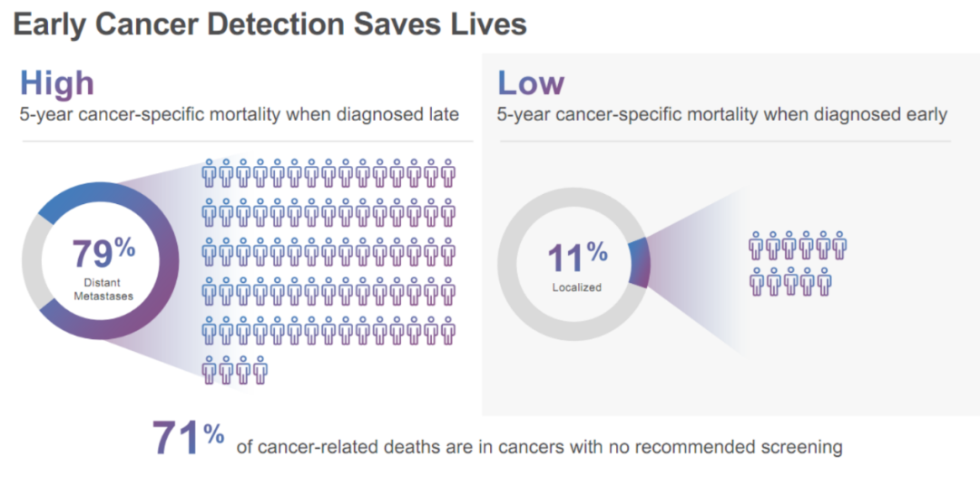The image size is (980, 477).
Task: Select the 'diagnosed early' mortality subtitle
Action: click(722, 115)
